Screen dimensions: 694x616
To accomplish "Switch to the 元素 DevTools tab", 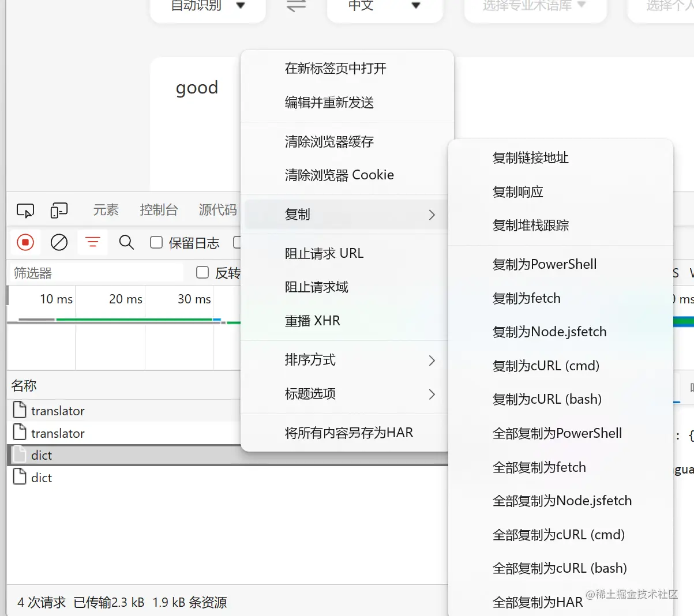I will click(x=106, y=210).
